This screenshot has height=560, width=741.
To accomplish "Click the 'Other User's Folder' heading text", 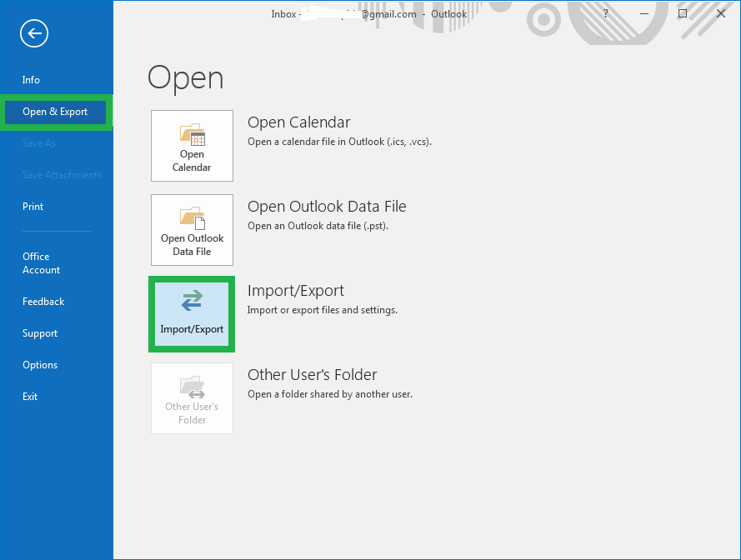I will point(312,375).
